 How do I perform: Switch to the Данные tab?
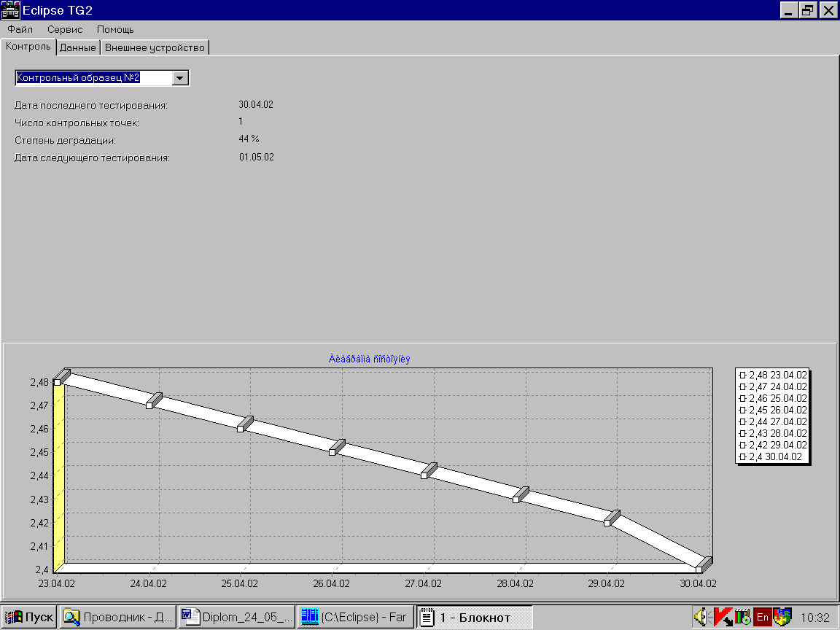(78, 47)
